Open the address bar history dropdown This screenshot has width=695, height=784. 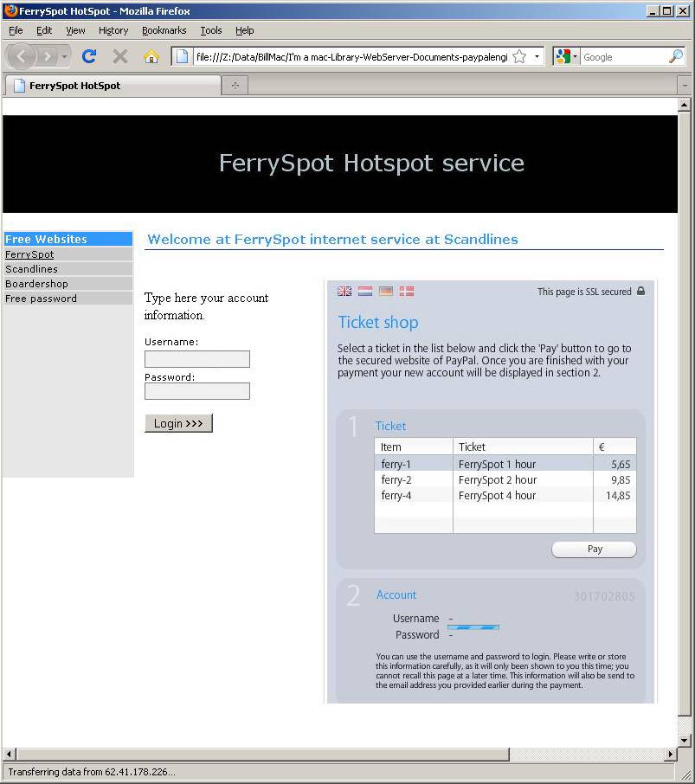tap(537, 56)
